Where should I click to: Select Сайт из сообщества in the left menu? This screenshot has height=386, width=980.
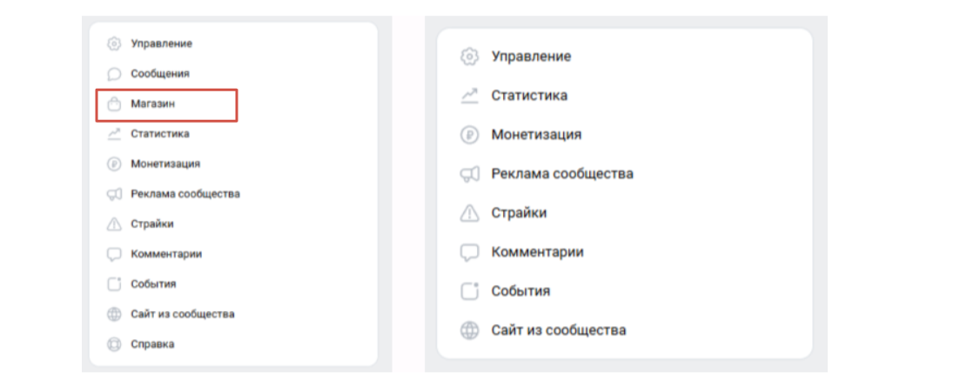point(183,314)
